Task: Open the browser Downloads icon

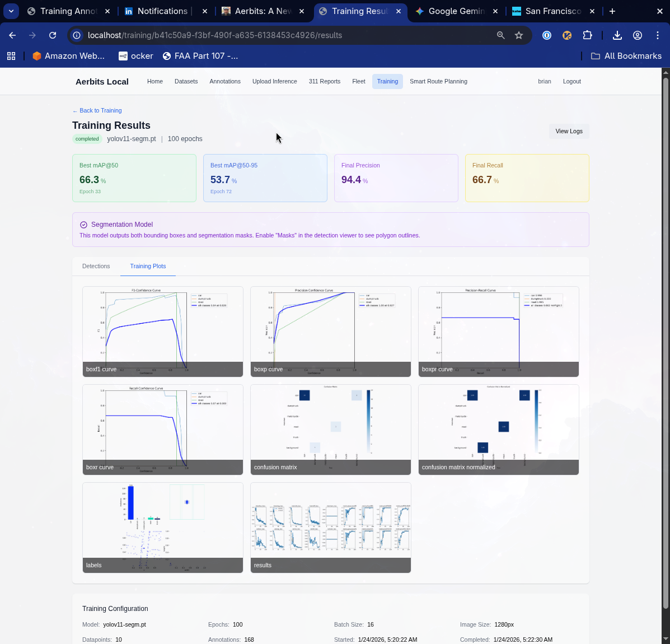Action: (x=617, y=35)
